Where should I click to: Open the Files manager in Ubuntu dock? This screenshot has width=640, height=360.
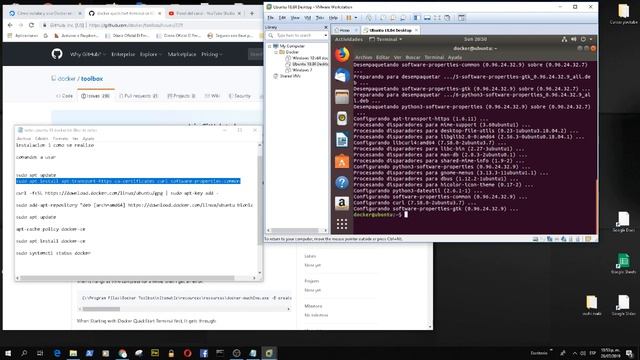pyautogui.click(x=342, y=97)
